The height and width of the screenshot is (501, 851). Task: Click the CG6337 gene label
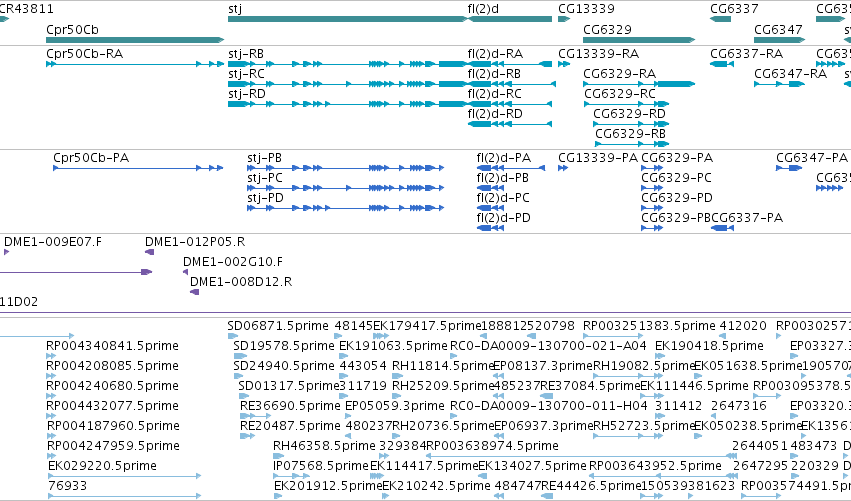pos(734,9)
